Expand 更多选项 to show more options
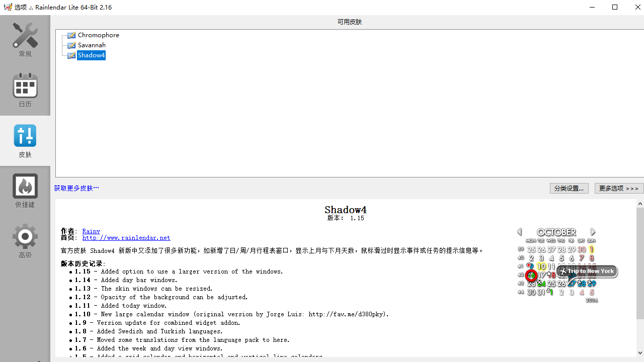 click(x=618, y=188)
